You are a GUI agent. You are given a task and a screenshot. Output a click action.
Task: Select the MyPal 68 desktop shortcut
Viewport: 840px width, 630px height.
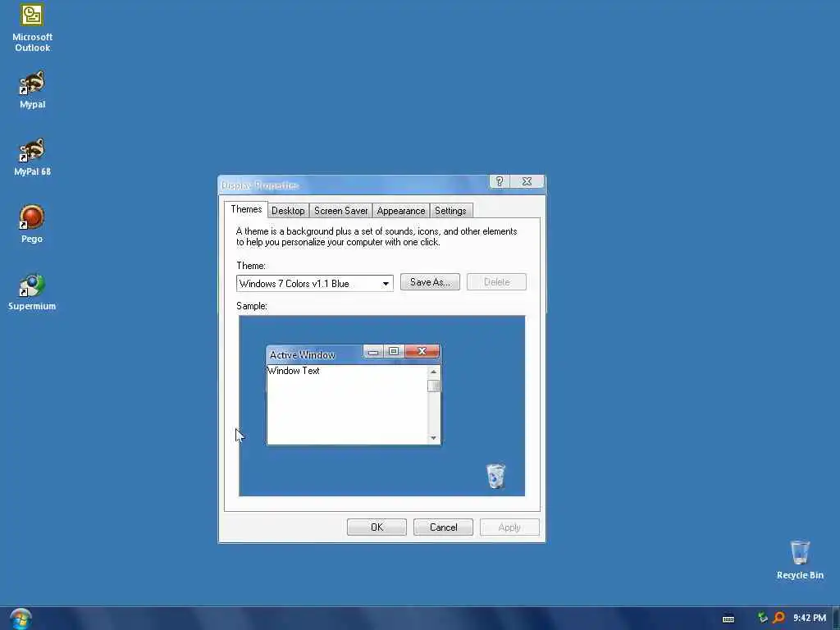pos(32,157)
